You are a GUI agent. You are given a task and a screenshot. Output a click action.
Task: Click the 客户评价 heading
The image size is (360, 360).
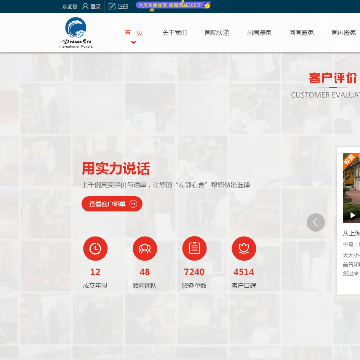tap(333, 79)
